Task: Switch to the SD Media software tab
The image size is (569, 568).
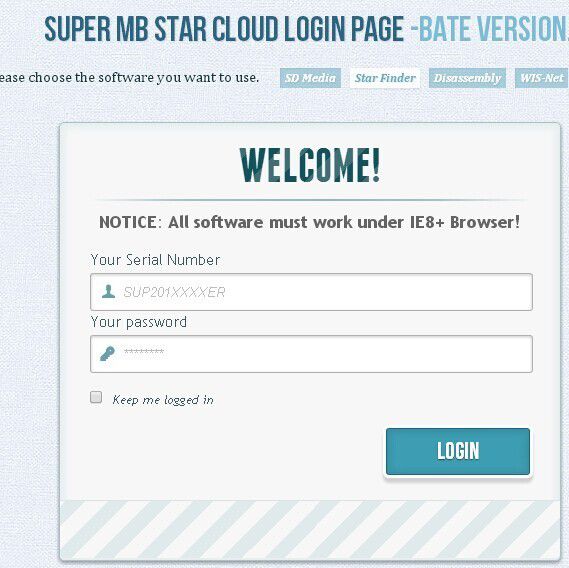Action: [x=310, y=78]
